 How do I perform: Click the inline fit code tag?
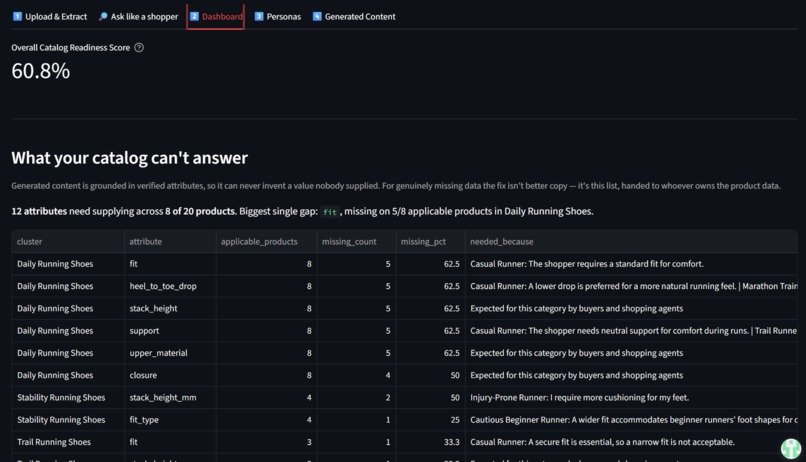pyautogui.click(x=330, y=212)
